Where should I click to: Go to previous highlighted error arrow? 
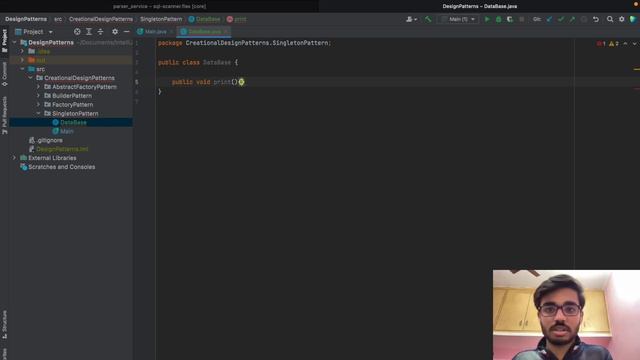pos(625,44)
